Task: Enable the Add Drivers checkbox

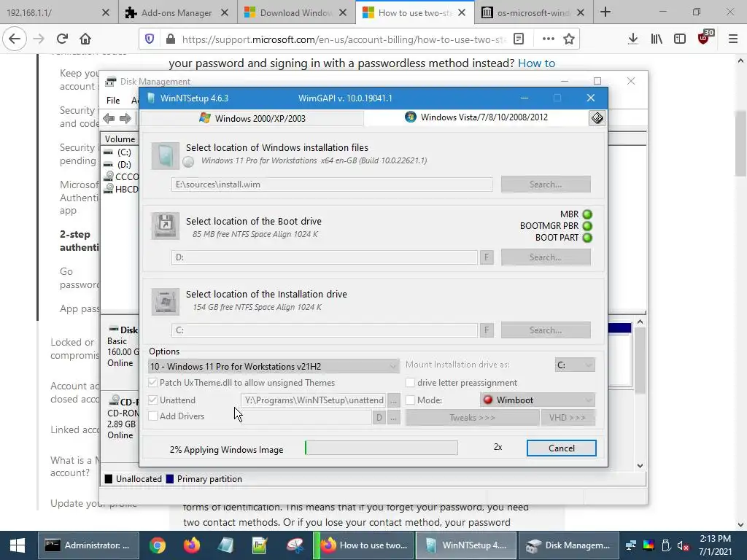Action: pyautogui.click(x=153, y=416)
